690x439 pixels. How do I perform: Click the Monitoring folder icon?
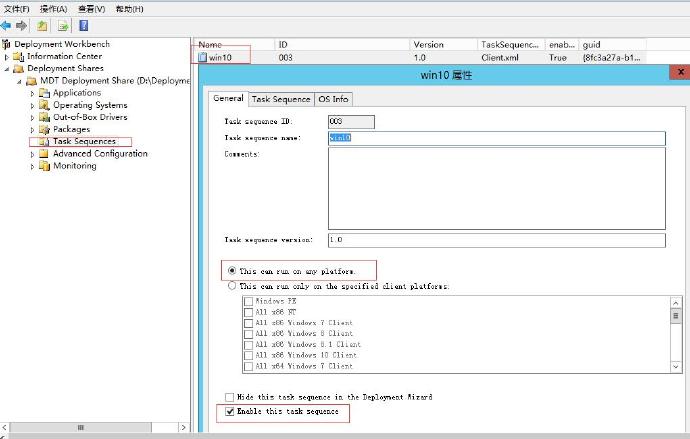tap(44, 166)
